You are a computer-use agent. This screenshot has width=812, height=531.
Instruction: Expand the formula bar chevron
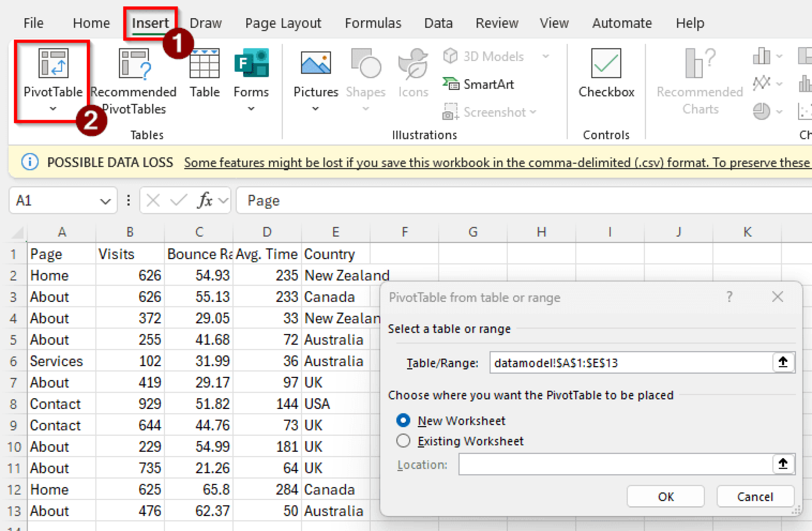[224, 201]
